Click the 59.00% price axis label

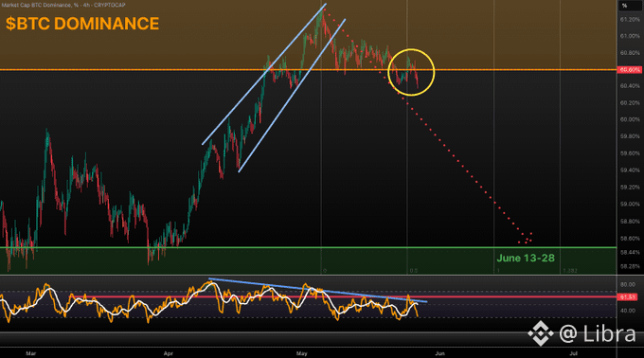[x=630, y=204]
